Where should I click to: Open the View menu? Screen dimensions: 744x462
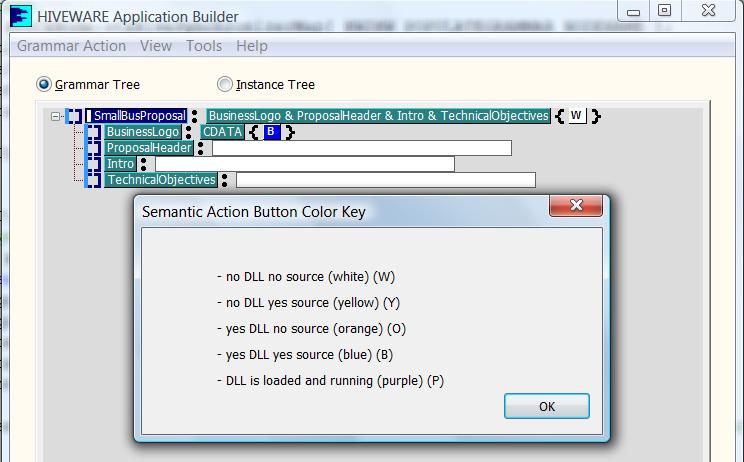[x=156, y=46]
